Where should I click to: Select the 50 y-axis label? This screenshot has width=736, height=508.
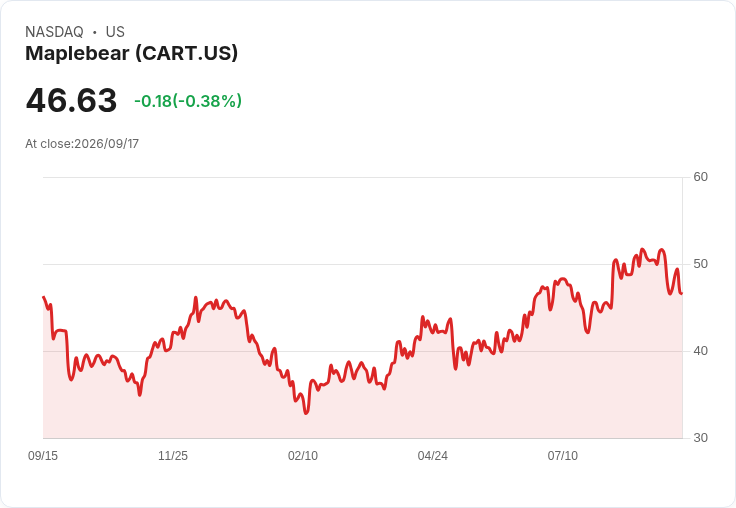700,264
